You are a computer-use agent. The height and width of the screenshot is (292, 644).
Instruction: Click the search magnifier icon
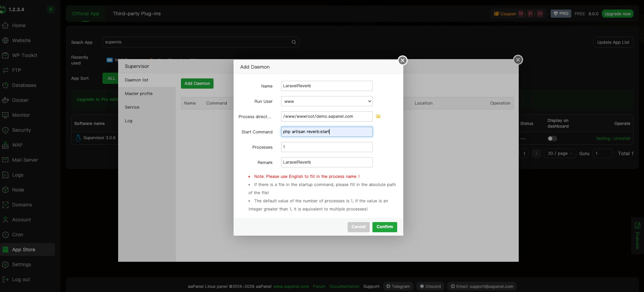coord(294,42)
